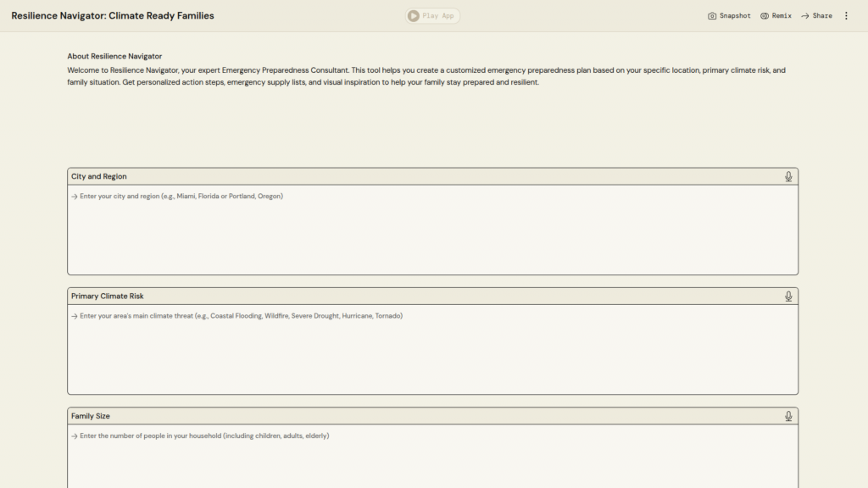The image size is (868, 488).
Task: Click the About Resilience Navigator heading
Action: [114, 56]
